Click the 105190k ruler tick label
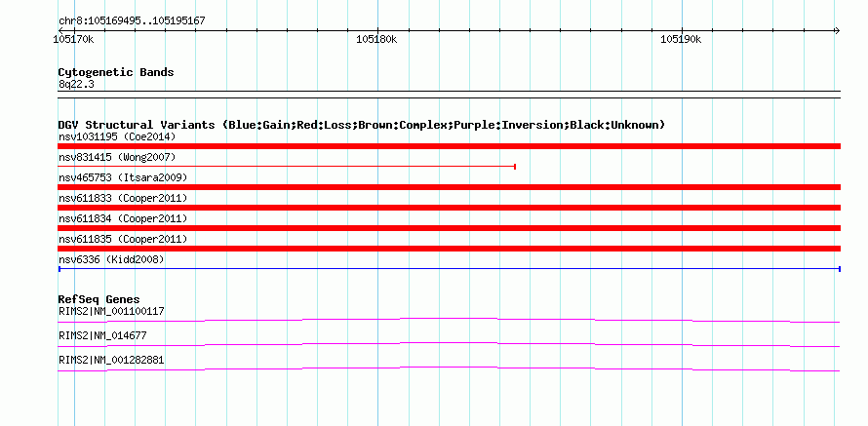 681,39
